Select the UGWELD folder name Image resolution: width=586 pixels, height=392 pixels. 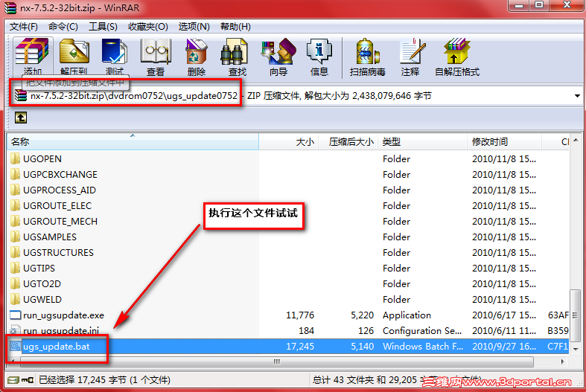point(42,300)
